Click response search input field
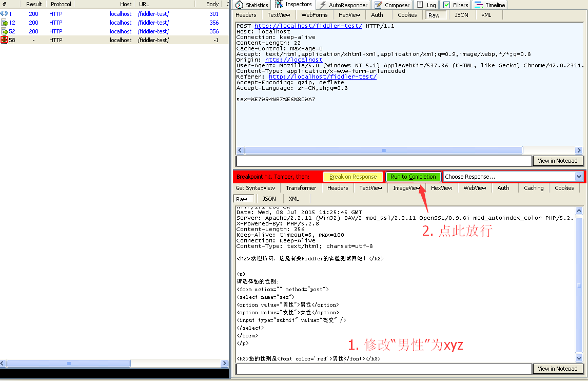The height and width of the screenshot is (381, 588). 384,369
